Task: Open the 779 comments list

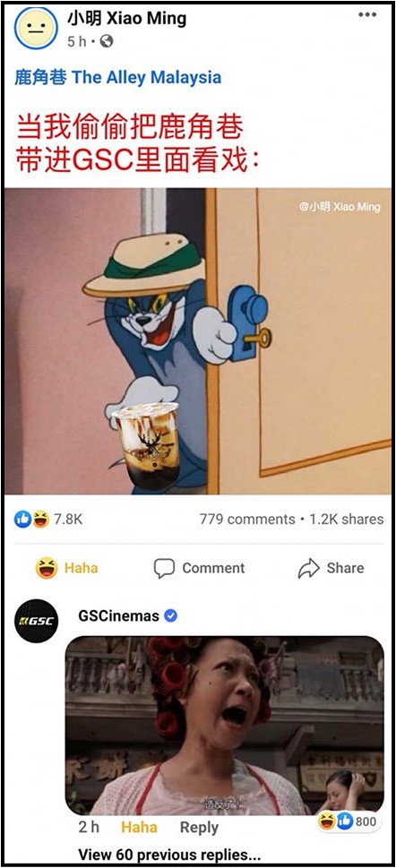Action: (x=247, y=520)
